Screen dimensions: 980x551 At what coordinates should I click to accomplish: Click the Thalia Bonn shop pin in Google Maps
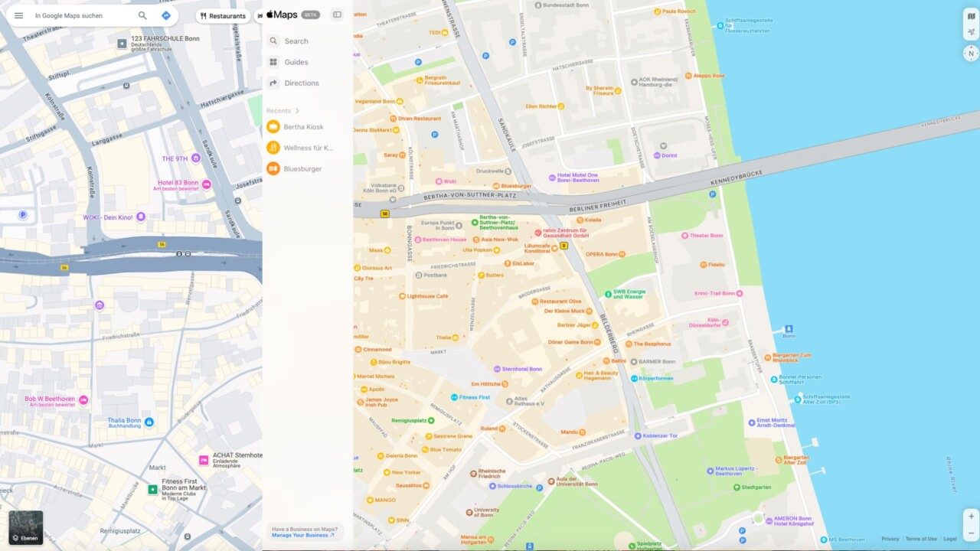pyautogui.click(x=149, y=422)
